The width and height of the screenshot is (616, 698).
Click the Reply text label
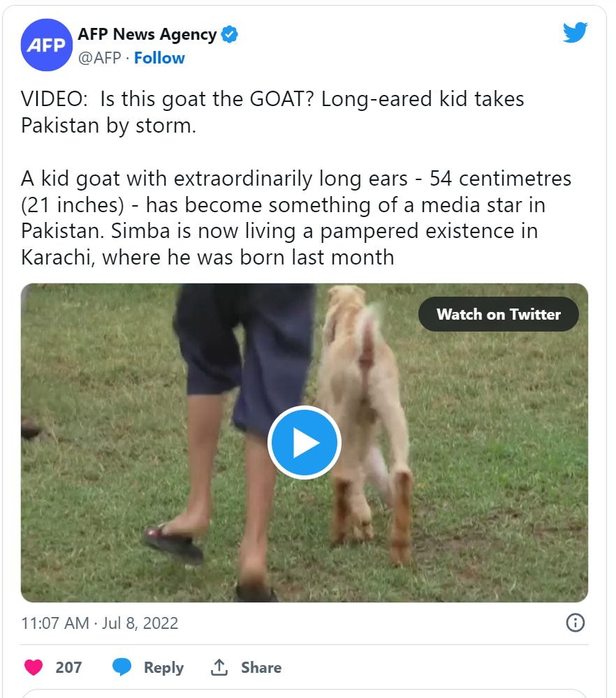point(163,667)
